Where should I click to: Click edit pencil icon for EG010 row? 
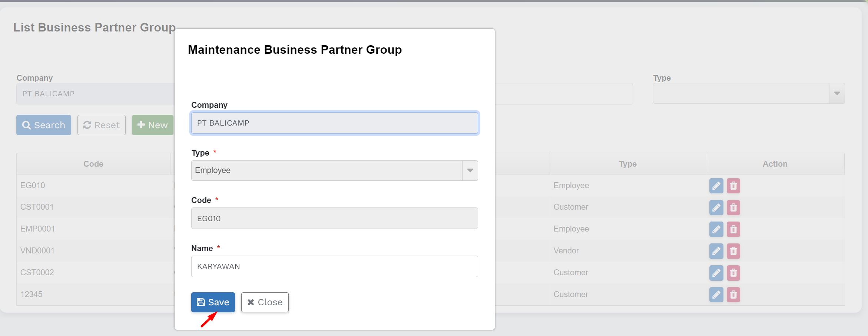coord(716,186)
